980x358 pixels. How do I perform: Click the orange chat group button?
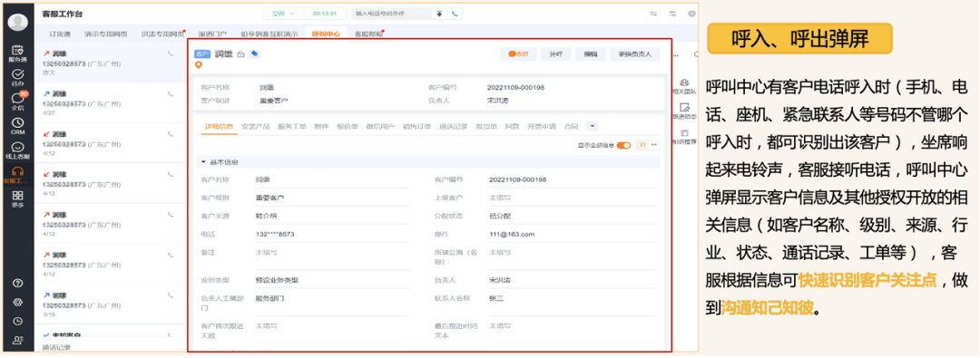point(518,54)
